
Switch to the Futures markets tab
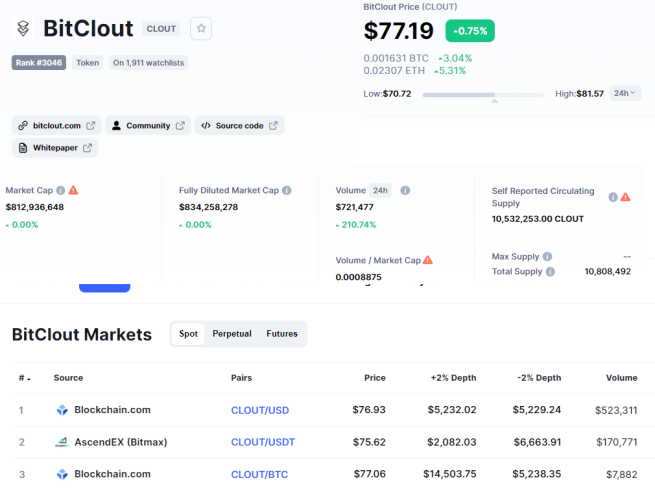(x=282, y=334)
